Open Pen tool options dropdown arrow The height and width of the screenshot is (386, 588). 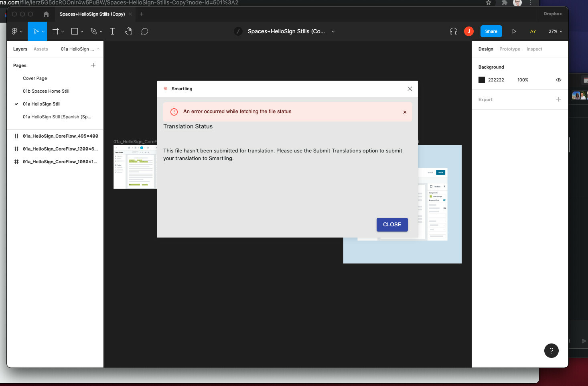click(x=101, y=31)
